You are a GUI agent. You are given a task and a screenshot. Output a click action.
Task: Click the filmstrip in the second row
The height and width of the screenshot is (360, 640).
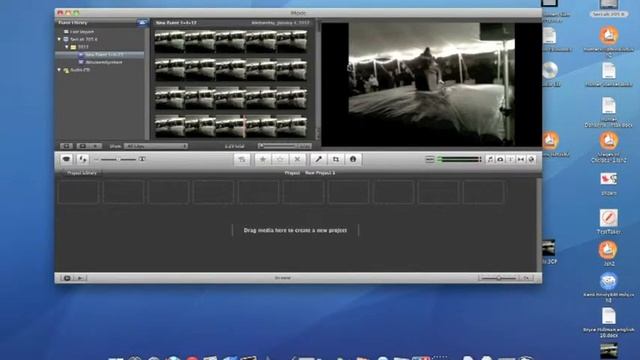(231, 69)
